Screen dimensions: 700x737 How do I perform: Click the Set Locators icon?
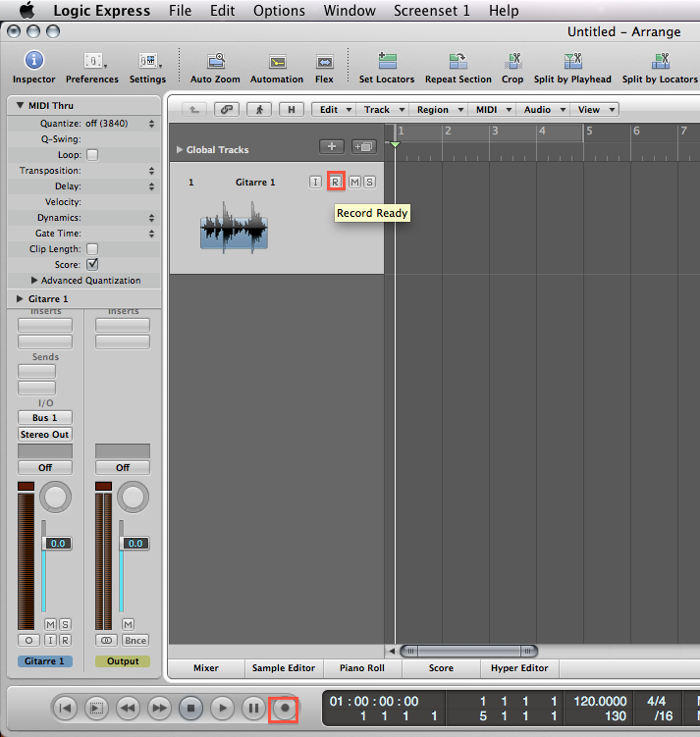click(x=387, y=61)
